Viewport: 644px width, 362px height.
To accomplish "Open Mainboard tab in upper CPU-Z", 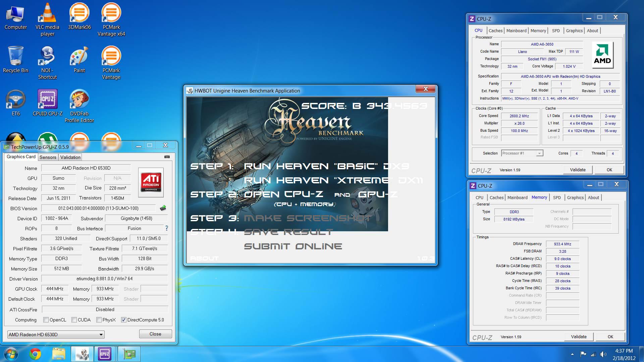I will coord(516,31).
